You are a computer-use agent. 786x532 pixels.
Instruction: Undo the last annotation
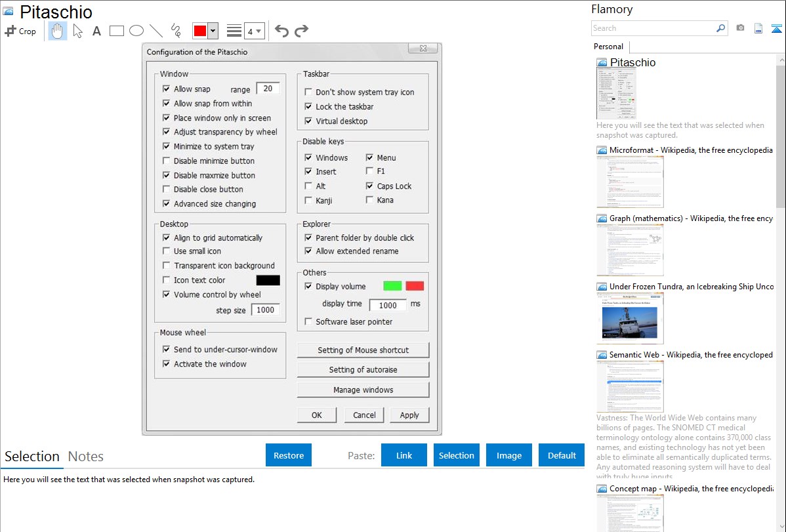click(x=281, y=31)
